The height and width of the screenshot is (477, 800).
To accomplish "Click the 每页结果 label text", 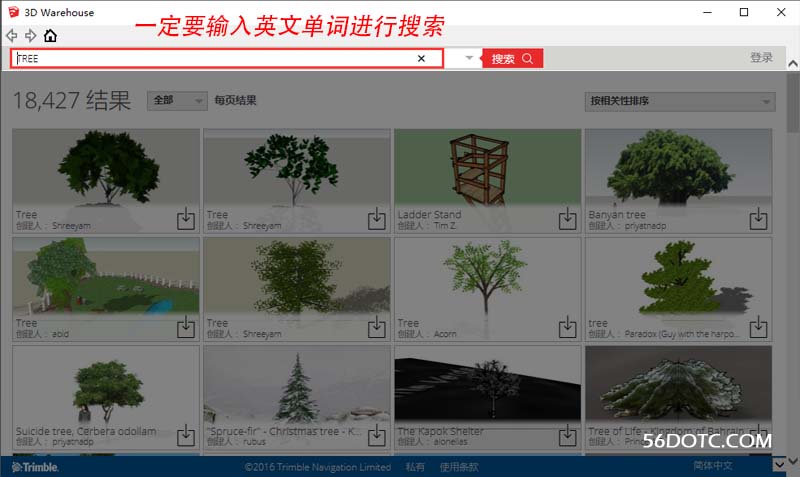I will point(235,100).
